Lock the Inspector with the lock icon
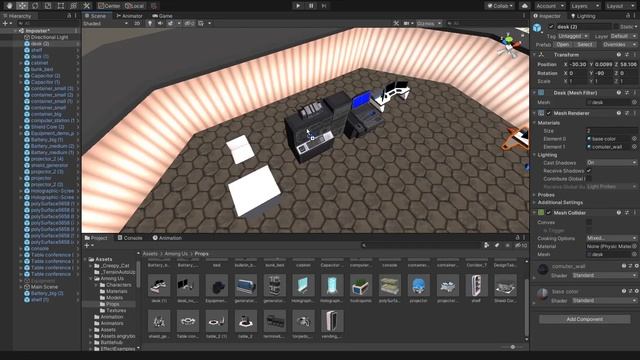 pyautogui.click(x=628, y=16)
